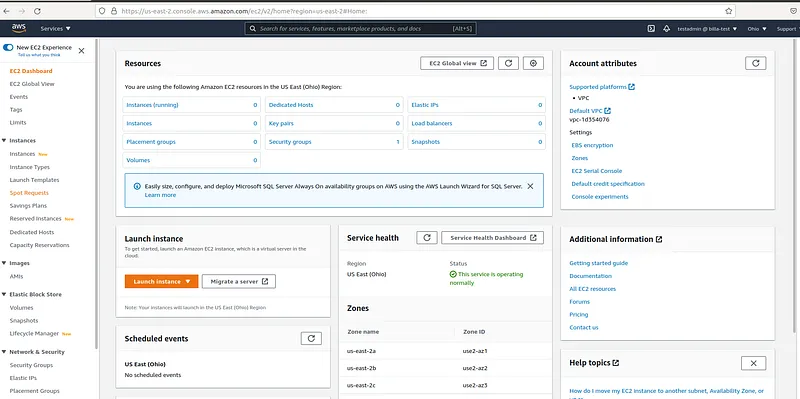Click the browser back arrow

6,11
